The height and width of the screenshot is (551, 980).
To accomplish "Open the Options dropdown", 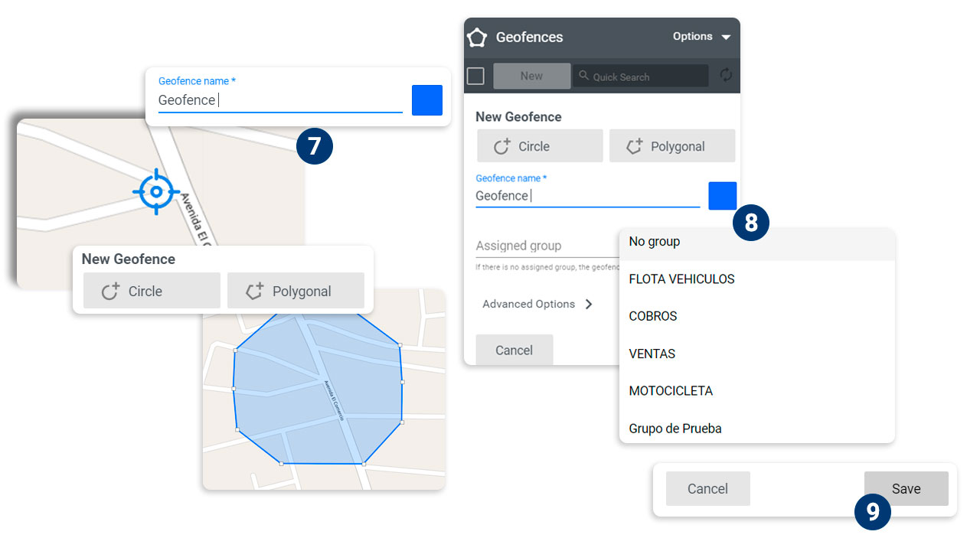I will pos(701,37).
